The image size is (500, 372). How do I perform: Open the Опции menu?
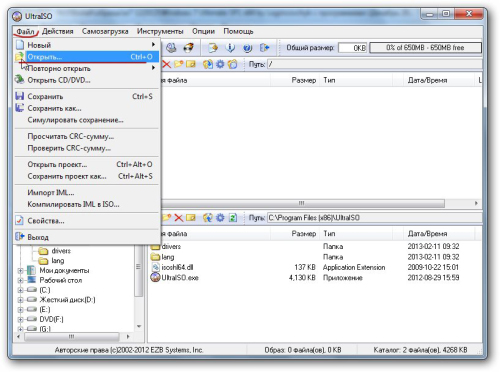203,31
